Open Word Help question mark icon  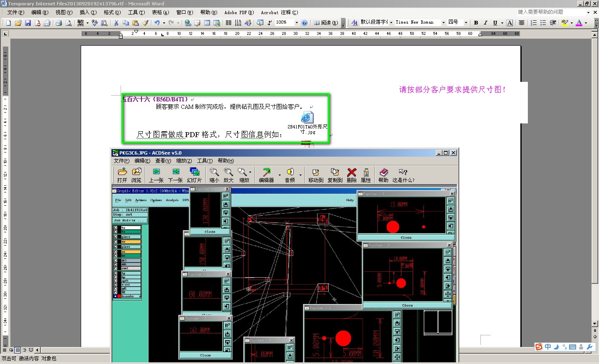(x=304, y=23)
